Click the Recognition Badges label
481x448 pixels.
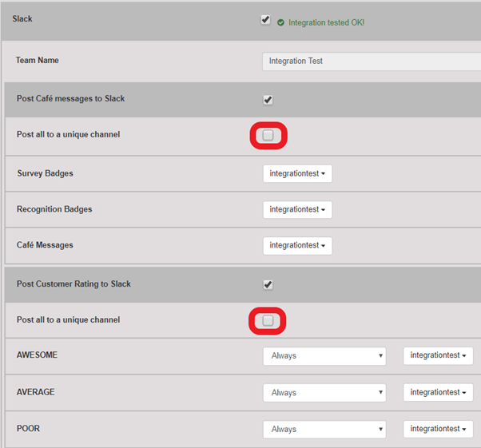click(x=54, y=209)
